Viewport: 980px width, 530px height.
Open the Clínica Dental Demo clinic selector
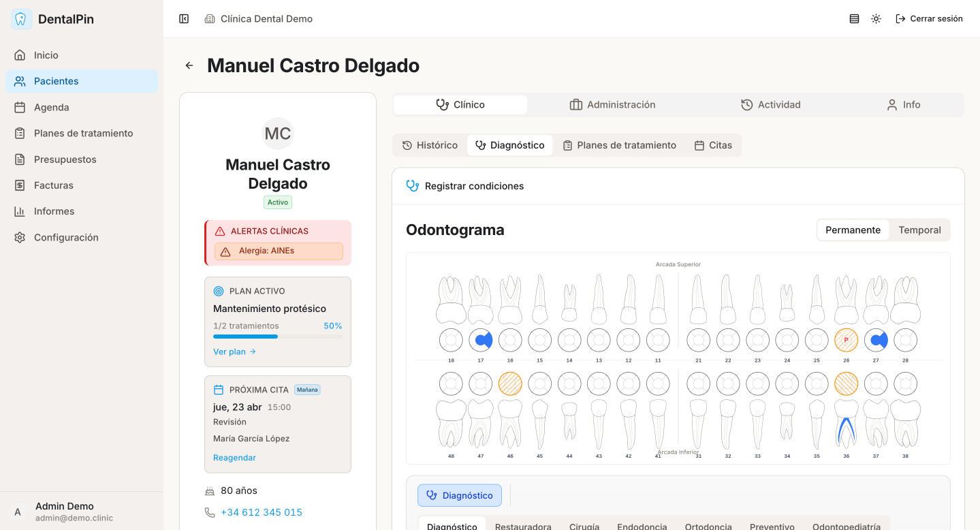coord(259,19)
